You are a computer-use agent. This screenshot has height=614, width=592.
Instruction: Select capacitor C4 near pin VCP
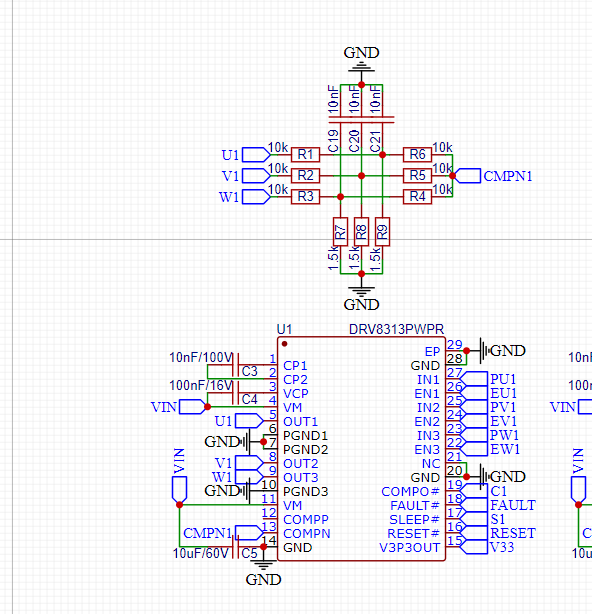point(236,393)
